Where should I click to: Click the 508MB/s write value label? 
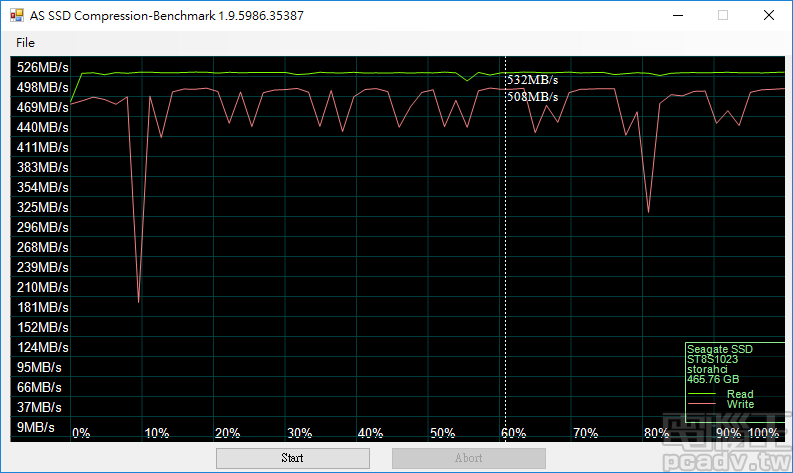click(x=533, y=97)
